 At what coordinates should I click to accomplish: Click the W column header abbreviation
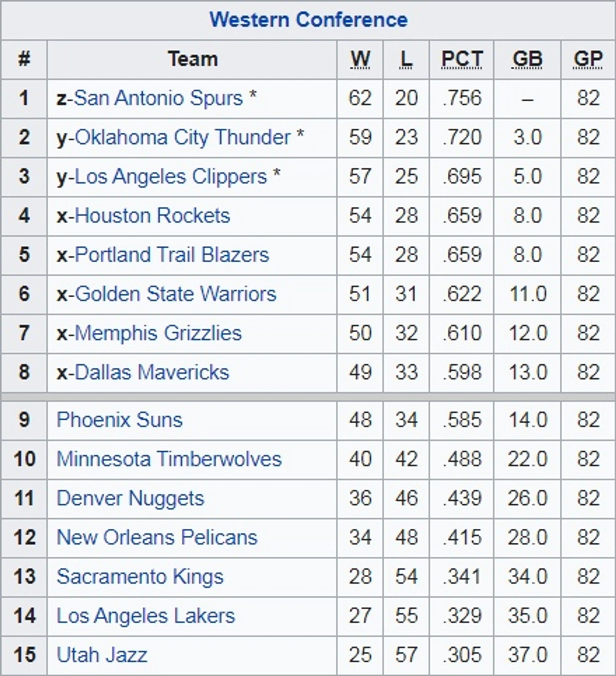click(360, 59)
